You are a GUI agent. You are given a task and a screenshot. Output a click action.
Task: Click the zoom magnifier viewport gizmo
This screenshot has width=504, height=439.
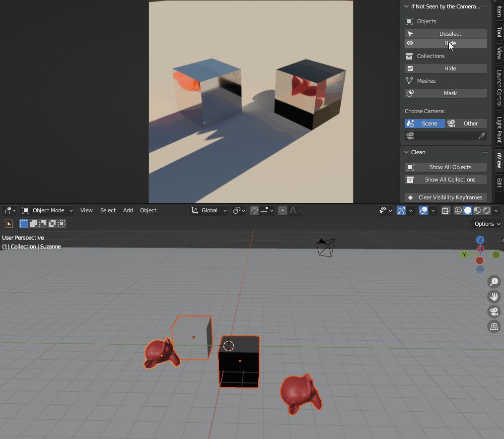coord(494,282)
